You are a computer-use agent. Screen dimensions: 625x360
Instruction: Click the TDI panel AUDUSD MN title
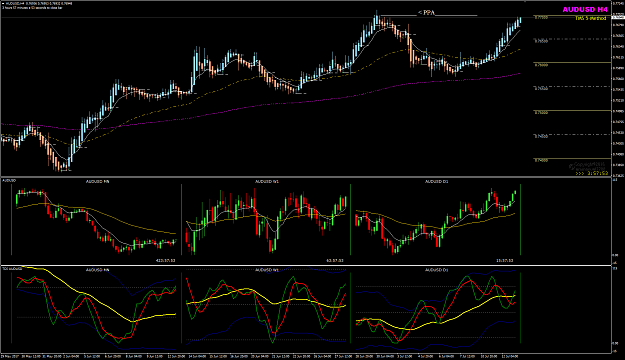tap(98, 270)
